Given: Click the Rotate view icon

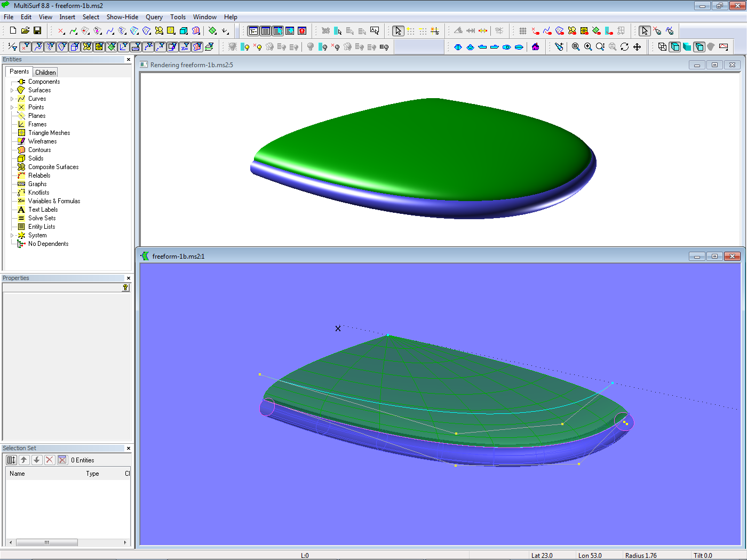Looking at the screenshot, I should point(625,47).
